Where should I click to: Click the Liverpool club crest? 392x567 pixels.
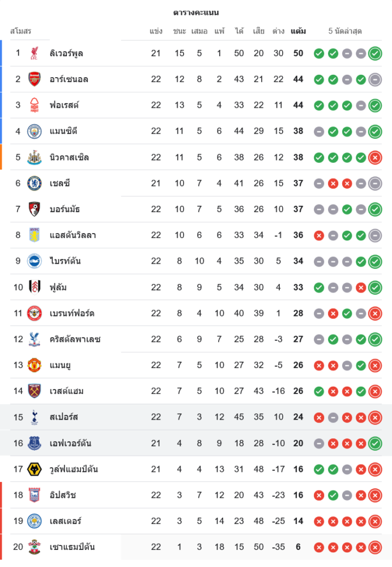35,53
